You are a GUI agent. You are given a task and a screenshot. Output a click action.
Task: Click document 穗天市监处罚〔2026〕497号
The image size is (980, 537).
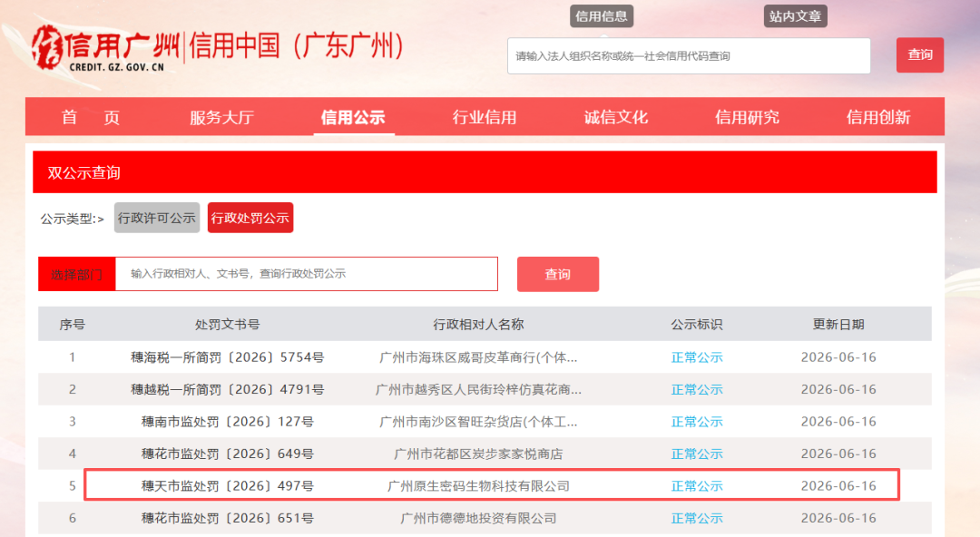click(x=228, y=485)
